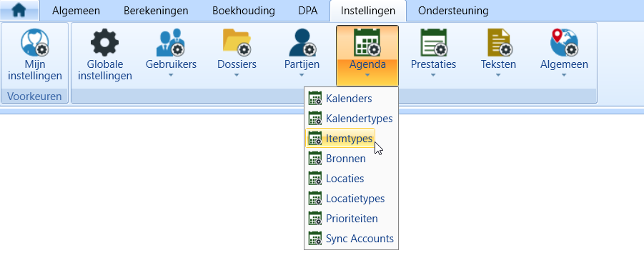
Task: Expand the Teksten dropdown arrow
Action: pos(498,75)
